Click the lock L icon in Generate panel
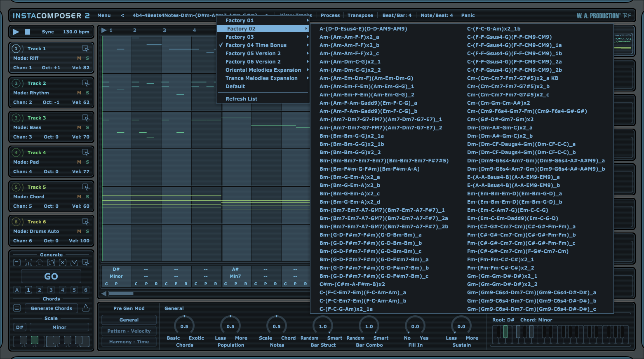Screen dimensions: 644x359 [40, 263]
